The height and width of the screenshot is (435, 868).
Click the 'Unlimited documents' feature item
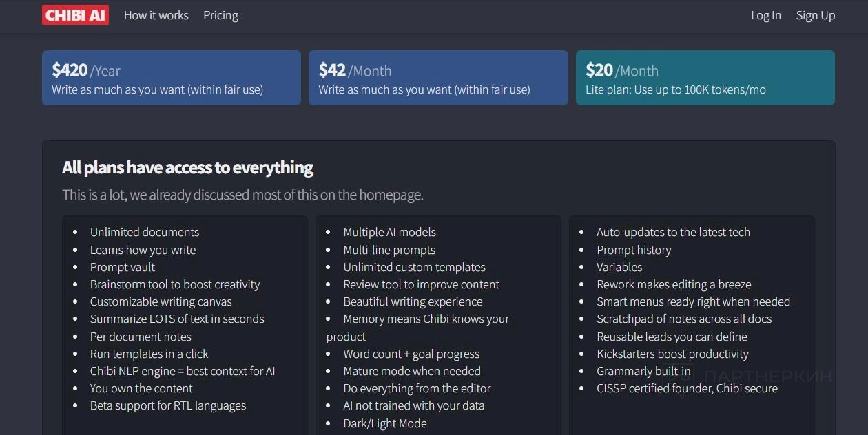(145, 232)
